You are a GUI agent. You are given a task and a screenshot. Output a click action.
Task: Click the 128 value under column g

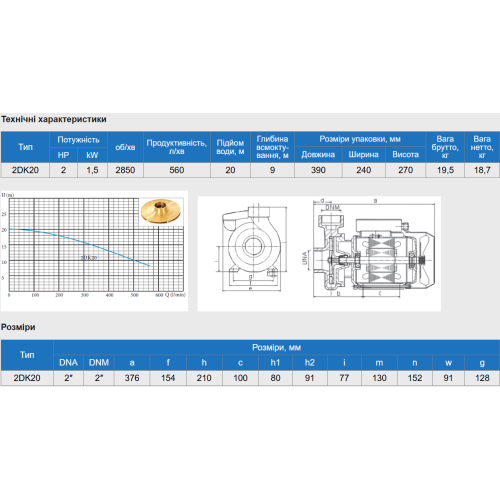(482, 378)
